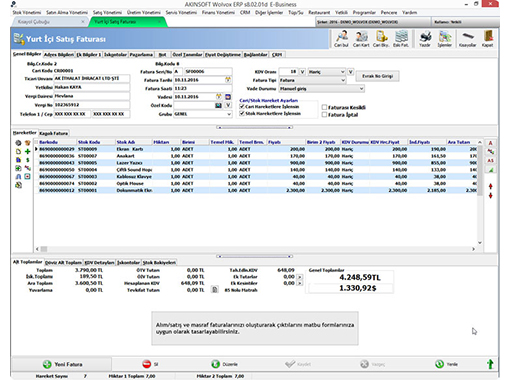Click blue calendar icon beside Vadesi field

pos(228,97)
